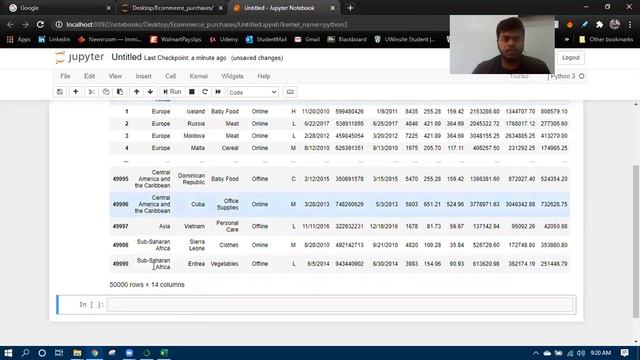640x360 pixels.
Task: Open the Insert menu
Action: [143, 76]
